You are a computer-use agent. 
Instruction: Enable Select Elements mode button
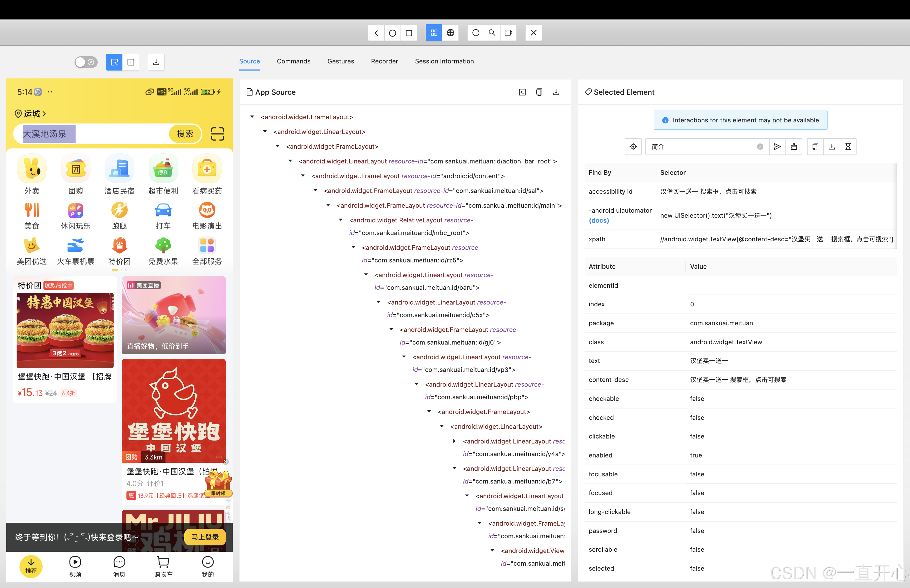114,62
